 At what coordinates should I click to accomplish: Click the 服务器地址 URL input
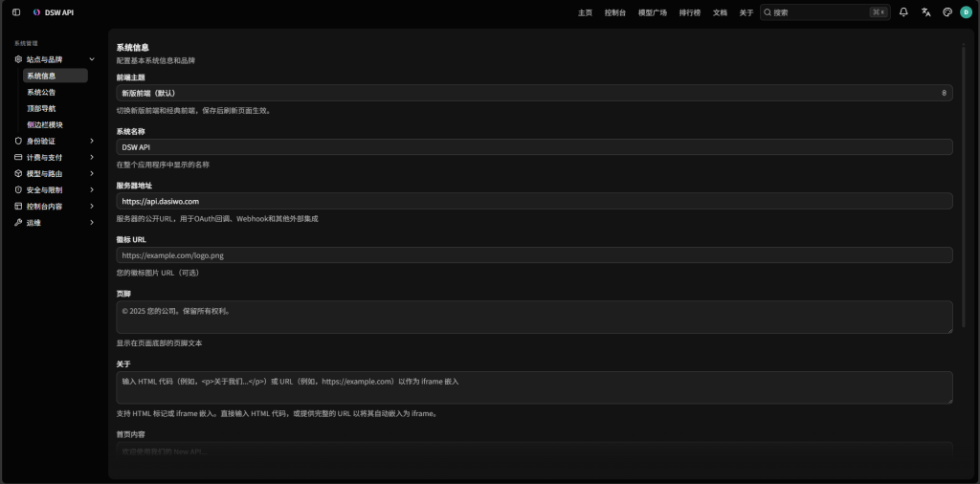[534, 201]
